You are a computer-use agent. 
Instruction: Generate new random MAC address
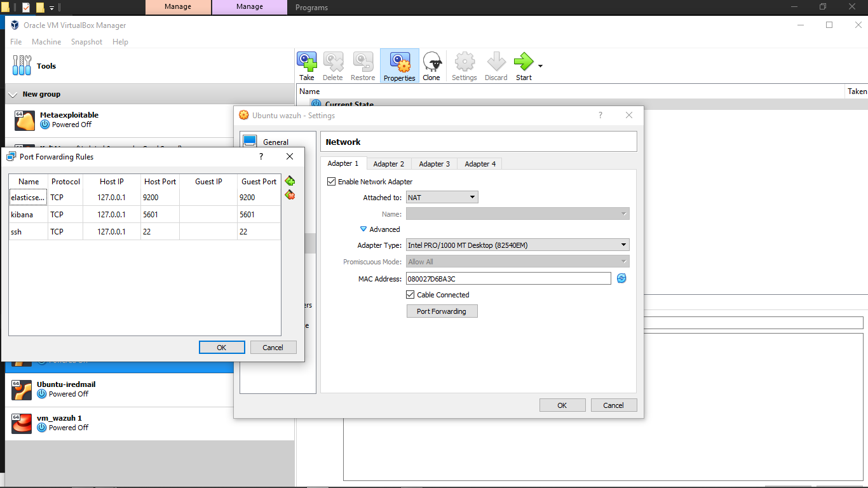coord(621,278)
